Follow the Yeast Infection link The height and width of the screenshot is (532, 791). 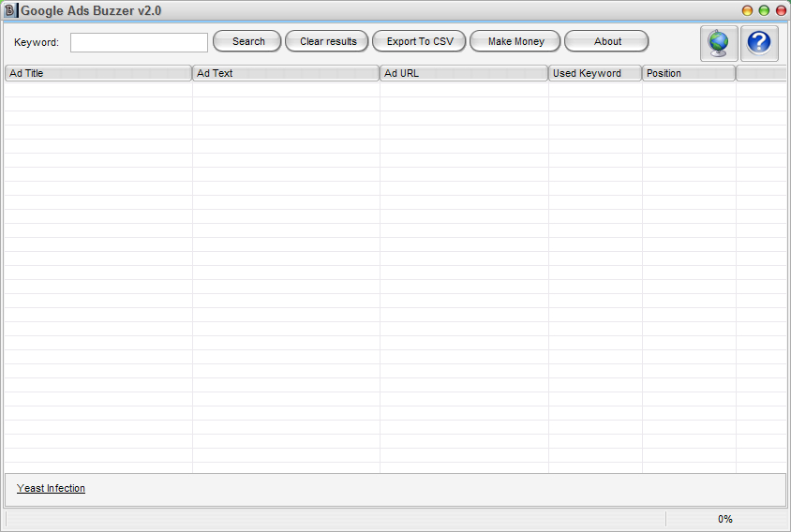(x=51, y=488)
